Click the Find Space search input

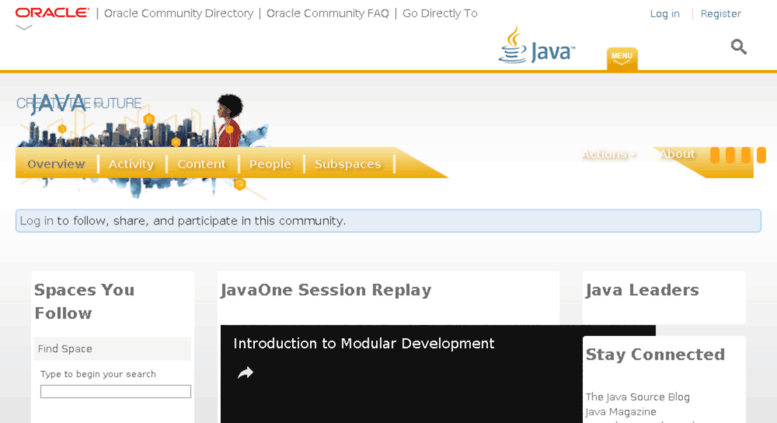(115, 391)
